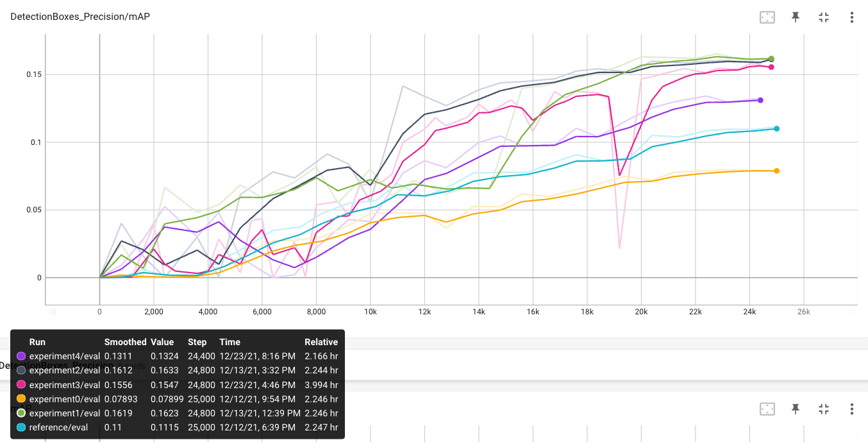
Task: Click the Run column header in tooltip
Action: tap(37, 342)
